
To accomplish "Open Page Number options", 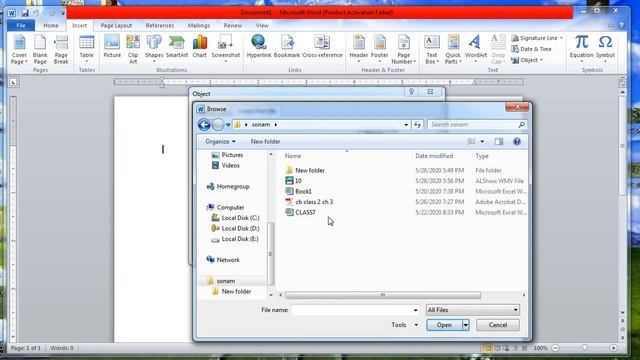I will (x=404, y=49).
